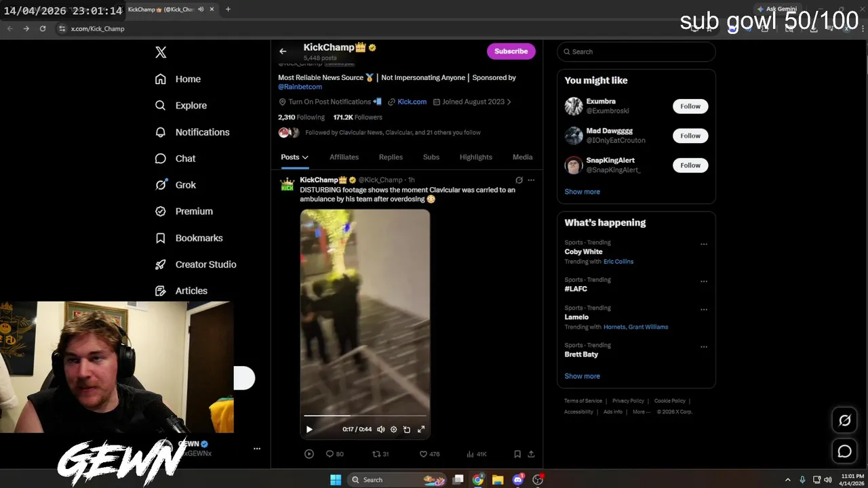Open the 171.2K Followers list

click(x=357, y=117)
